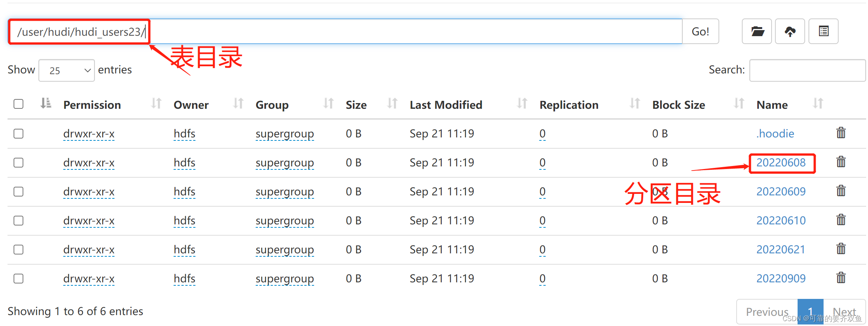Viewport: 868px width, 326px height.
Task: Click permission drwxr-xr-x of 20220909 row
Action: point(89,279)
